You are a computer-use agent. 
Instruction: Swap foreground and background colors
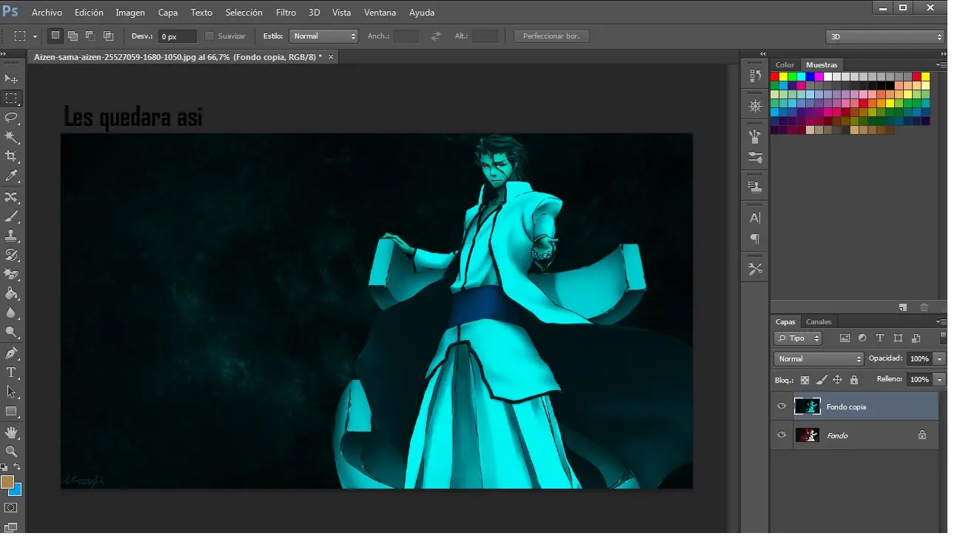[17, 467]
